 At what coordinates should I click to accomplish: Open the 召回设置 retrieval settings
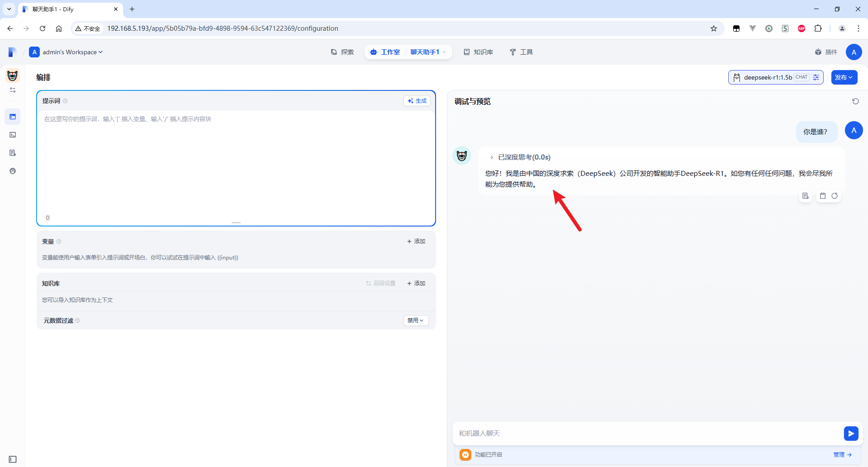[x=381, y=283]
